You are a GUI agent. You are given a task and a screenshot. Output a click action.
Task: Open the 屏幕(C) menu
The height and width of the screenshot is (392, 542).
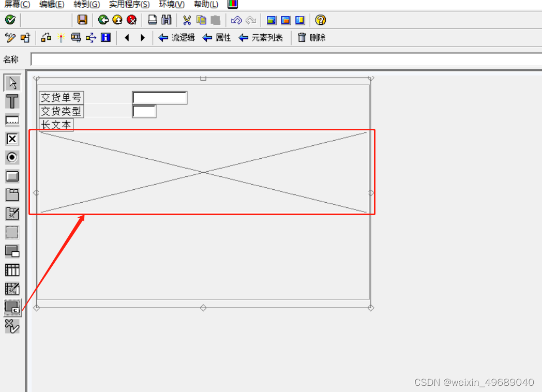pyautogui.click(x=17, y=4)
